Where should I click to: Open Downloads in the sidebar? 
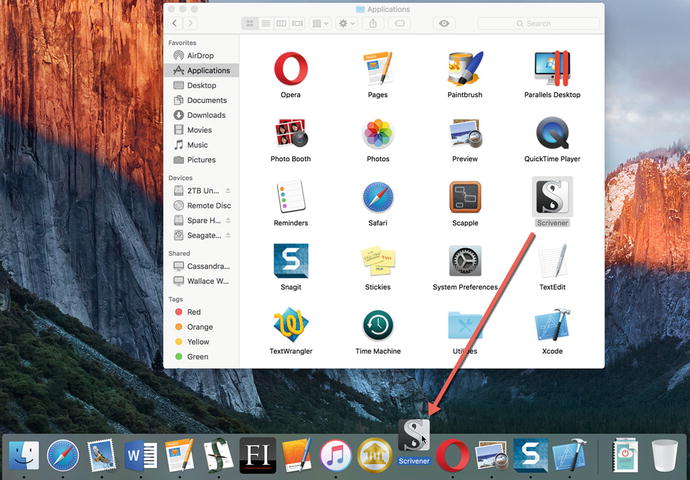pyautogui.click(x=202, y=115)
